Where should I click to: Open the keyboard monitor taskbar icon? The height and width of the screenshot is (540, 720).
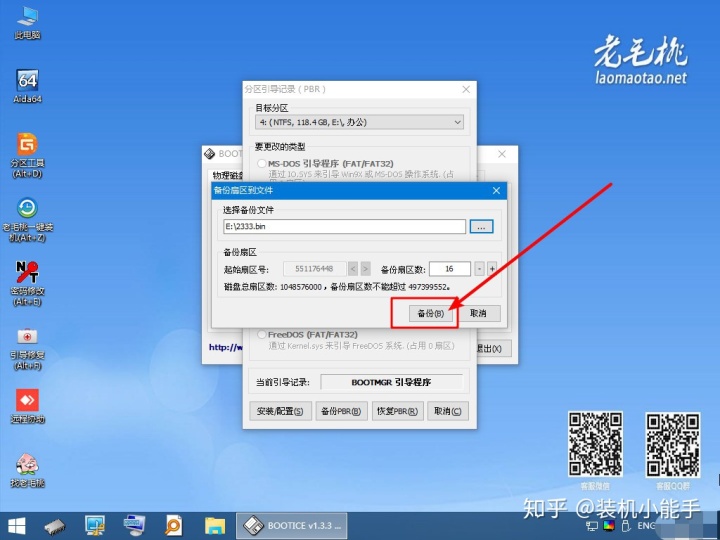(x=135, y=526)
